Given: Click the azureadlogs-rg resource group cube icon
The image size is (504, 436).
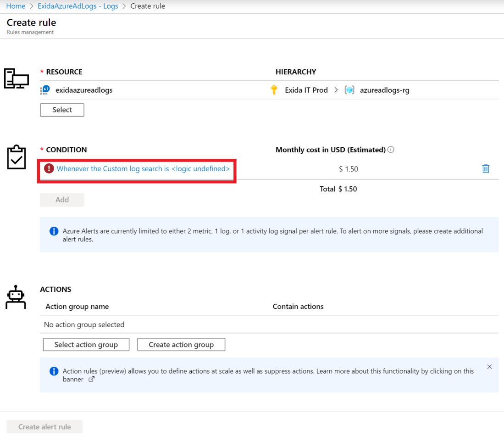Looking at the screenshot, I should point(349,90).
